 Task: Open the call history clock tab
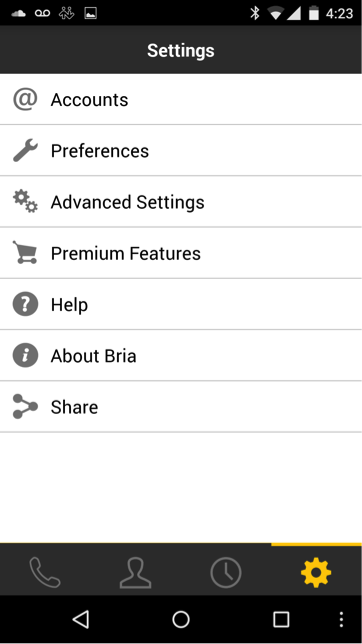[x=226, y=572]
